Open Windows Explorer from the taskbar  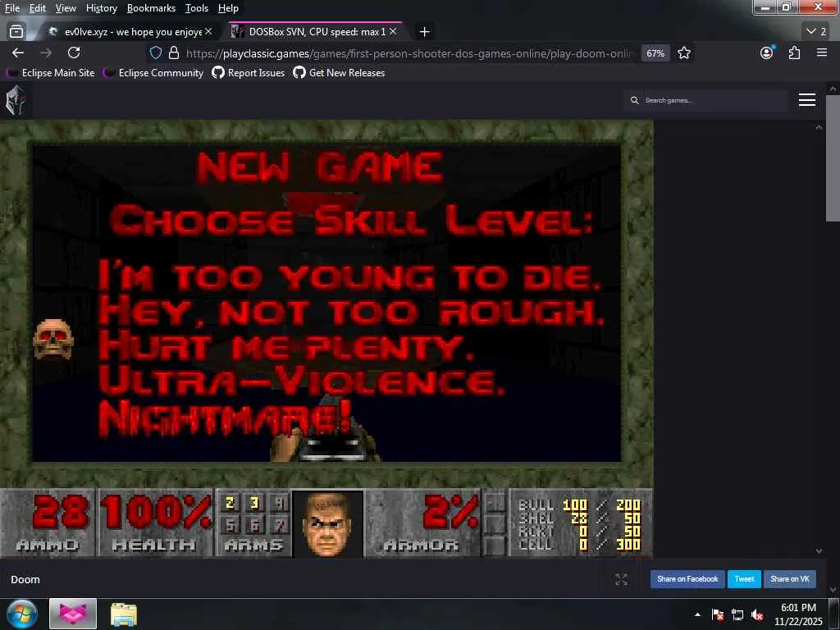click(124, 614)
